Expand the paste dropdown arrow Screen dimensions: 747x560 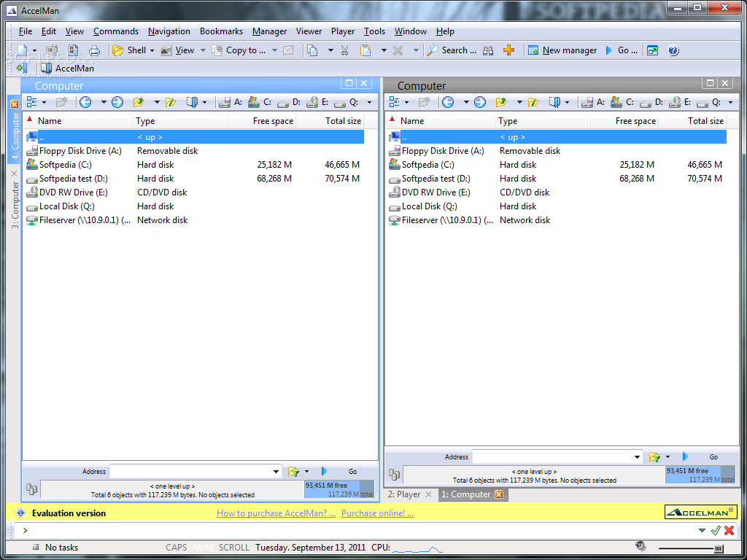click(384, 50)
